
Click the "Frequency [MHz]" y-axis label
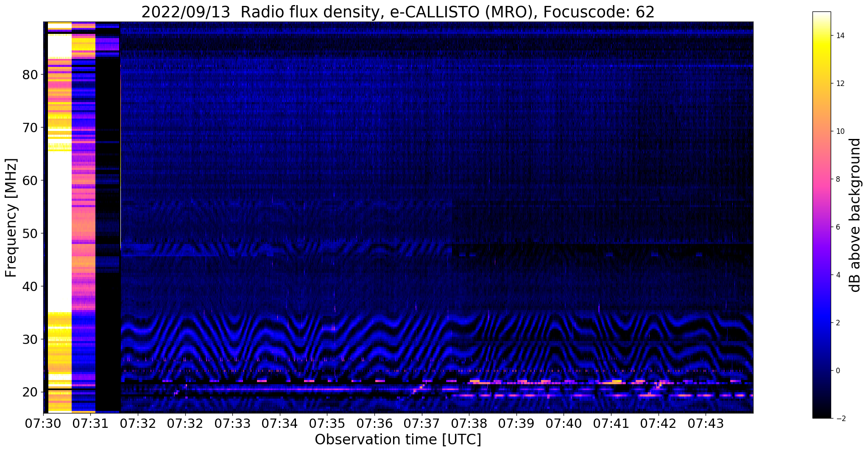point(11,218)
